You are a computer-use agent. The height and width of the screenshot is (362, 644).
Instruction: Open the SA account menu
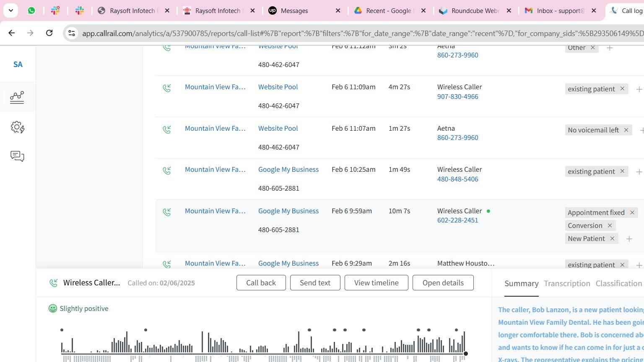(x=18, y=65)
